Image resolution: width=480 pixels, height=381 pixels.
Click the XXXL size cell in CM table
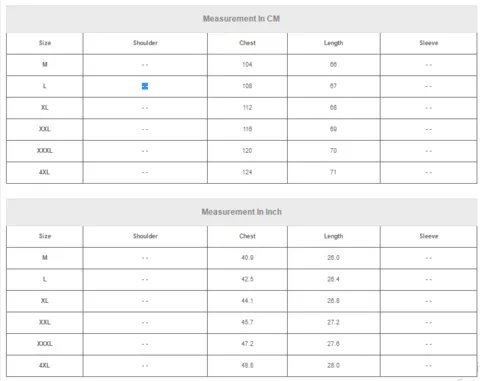pos(45,151)
